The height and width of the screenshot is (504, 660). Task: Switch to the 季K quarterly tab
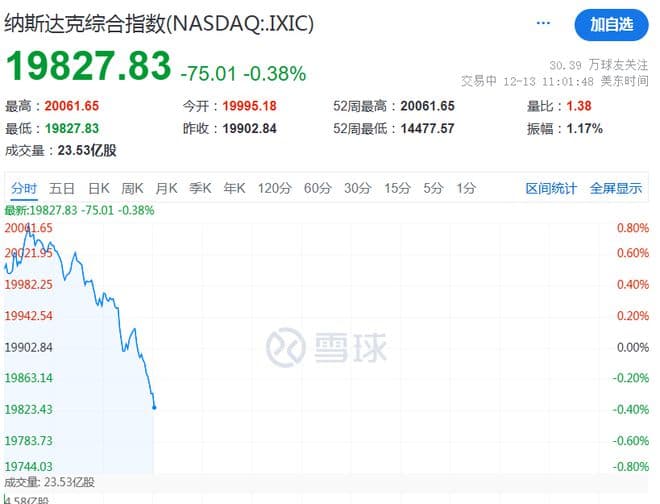[200, 188]
